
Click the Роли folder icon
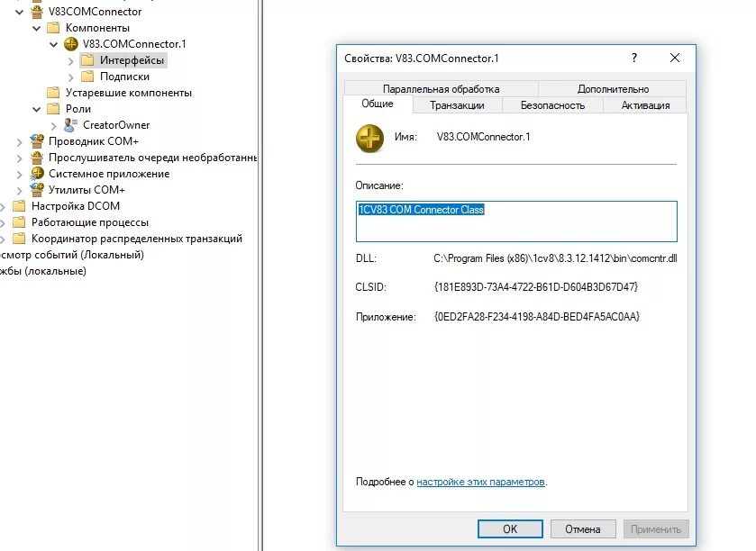(x=53, y=109)
